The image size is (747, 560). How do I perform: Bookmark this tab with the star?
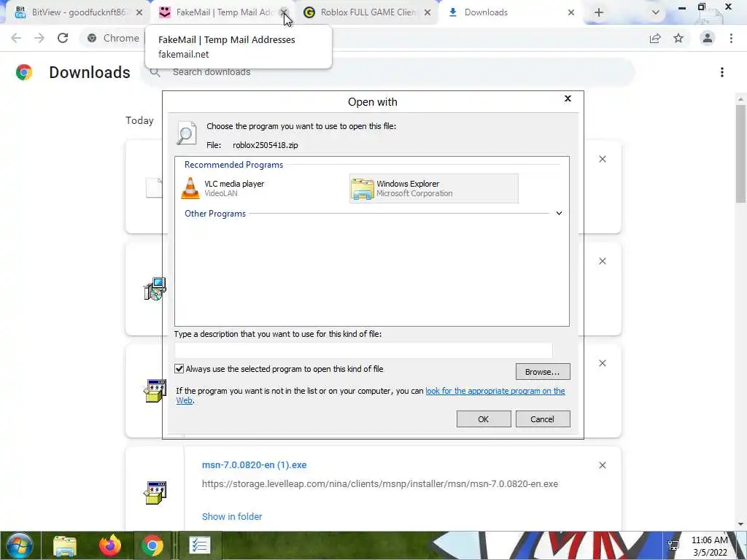click(x=678, y=38)
